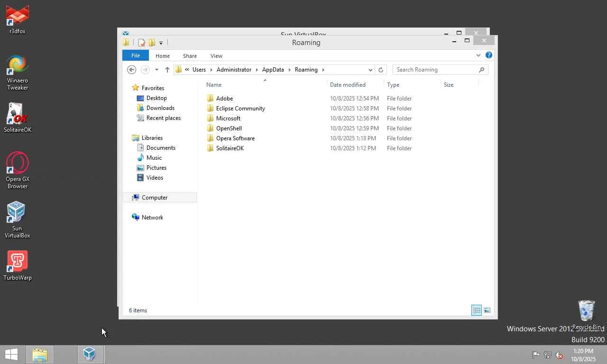Select the TurboWarp desktop icon

click(x=18, y=266)
